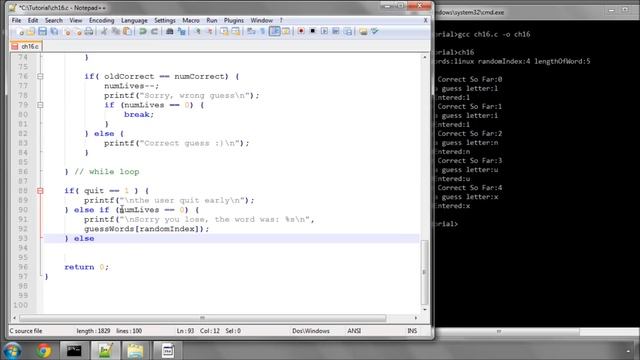Open the Search menu
Viewport: 640px width, 360px height.
(x=53, y=20)
